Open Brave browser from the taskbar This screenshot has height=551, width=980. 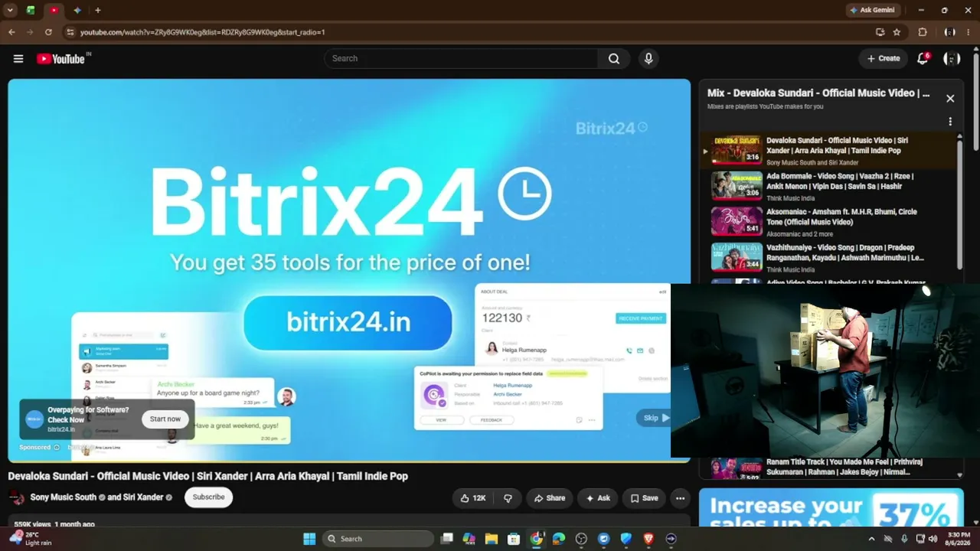pos(648,539)
